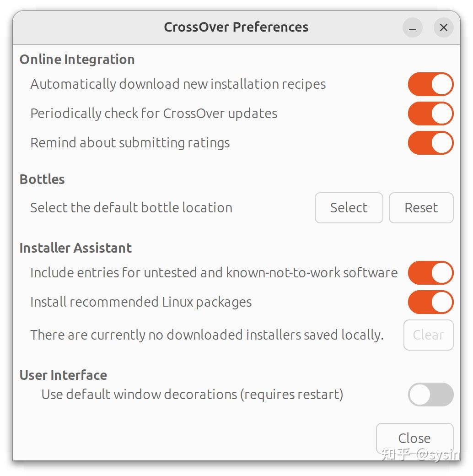Viewport: 473px width, 476px height.
Task: Click Select to choose default bottle location
Action: click(x=349, y=208)
